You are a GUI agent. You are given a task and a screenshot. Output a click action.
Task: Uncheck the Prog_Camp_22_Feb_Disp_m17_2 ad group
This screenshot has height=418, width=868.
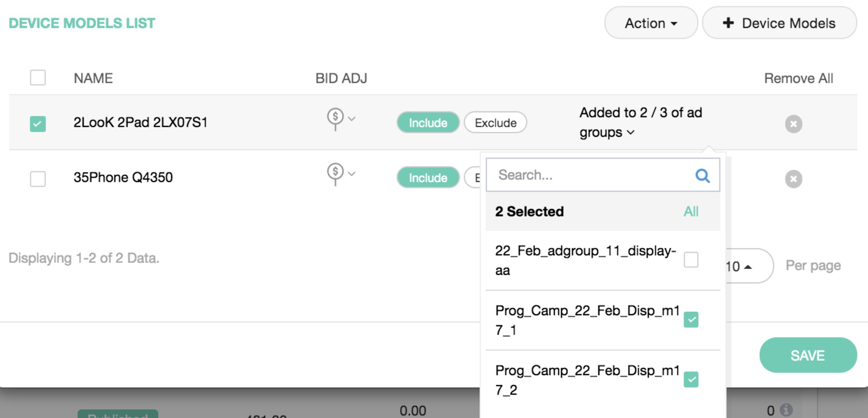click(x=691, y=379)
